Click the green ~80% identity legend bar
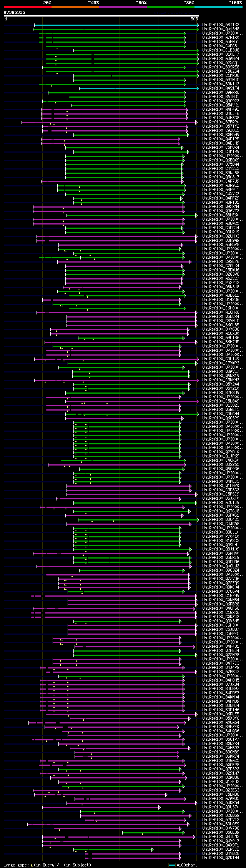Image resolution: width=246 pixels, height=868 pixels. pos(171,7)
